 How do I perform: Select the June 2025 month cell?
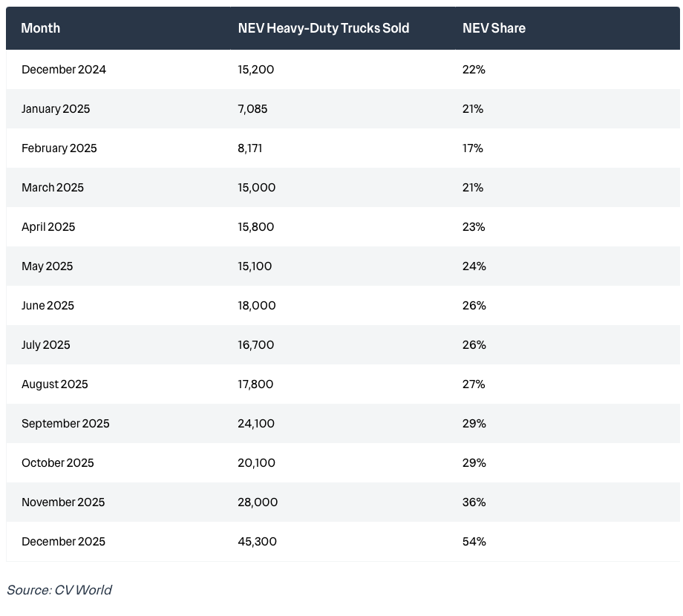point(48,306)
